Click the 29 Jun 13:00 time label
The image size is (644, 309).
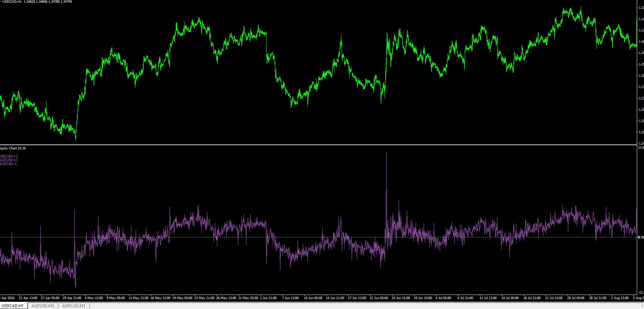pyautogui.click(x=423, y=298)
